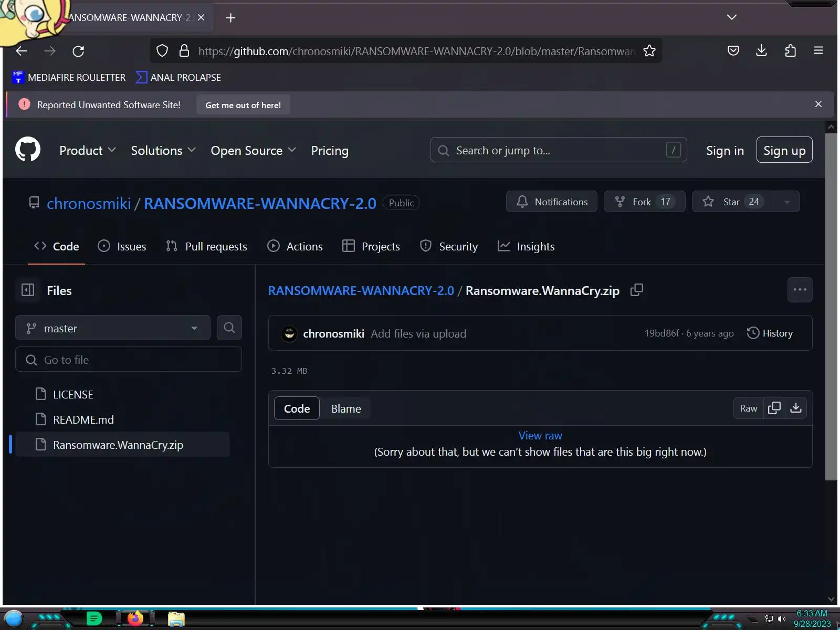The height and width of the screenshot is (630, 840).
Task: Click the padlock site information icon
Action: pos(184,51)
